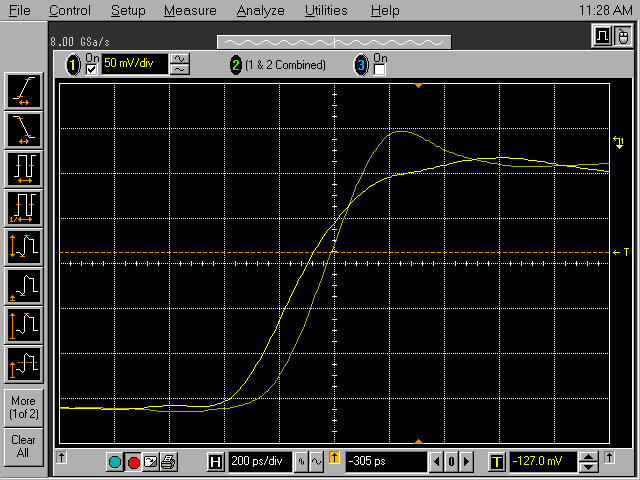This screenshot has width=640, height=480.
Task: Open the Help menu
Action: (385, 10)
